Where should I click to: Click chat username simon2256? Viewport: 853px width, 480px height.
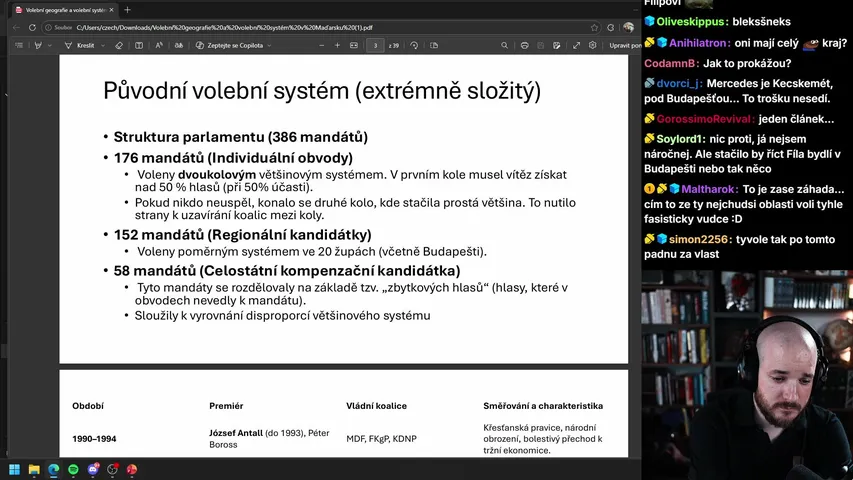coord(698,239)
